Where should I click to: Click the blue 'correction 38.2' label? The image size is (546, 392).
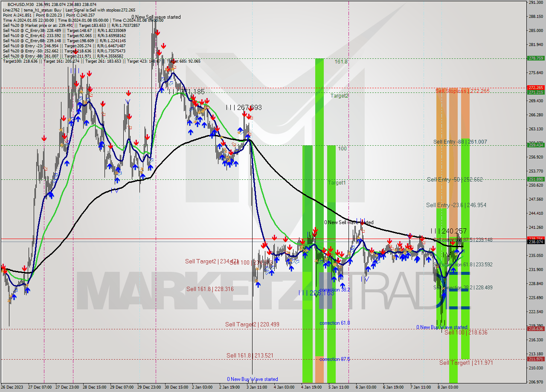click(335, 290)
